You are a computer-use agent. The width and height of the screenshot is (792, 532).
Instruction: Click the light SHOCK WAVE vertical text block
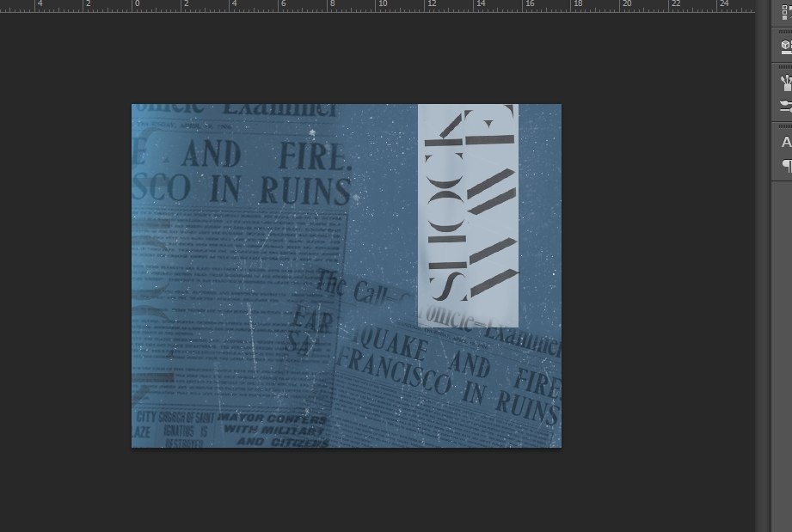[468, 215]
